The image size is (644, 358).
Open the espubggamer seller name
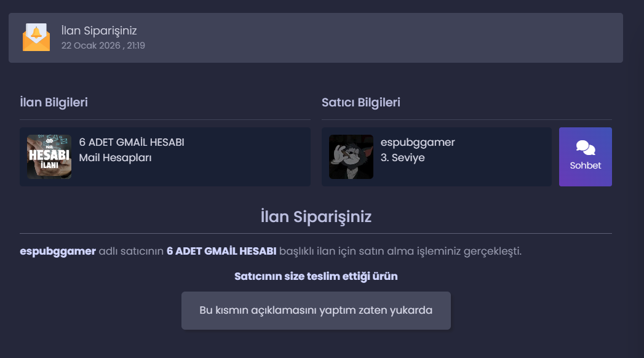pos(418,143)
